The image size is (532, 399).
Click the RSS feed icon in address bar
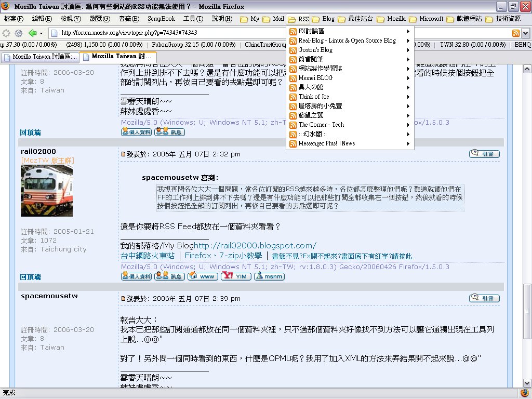click(515, 33)
